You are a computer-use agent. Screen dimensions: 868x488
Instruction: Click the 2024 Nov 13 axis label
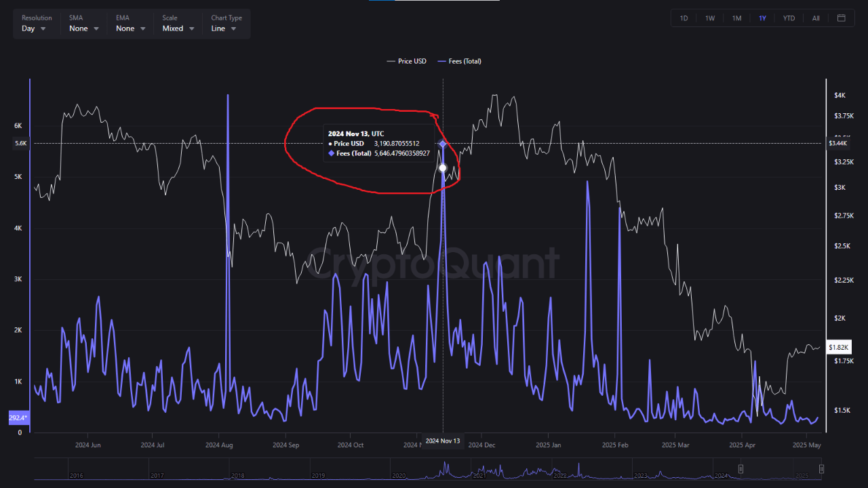coord(443,441)
